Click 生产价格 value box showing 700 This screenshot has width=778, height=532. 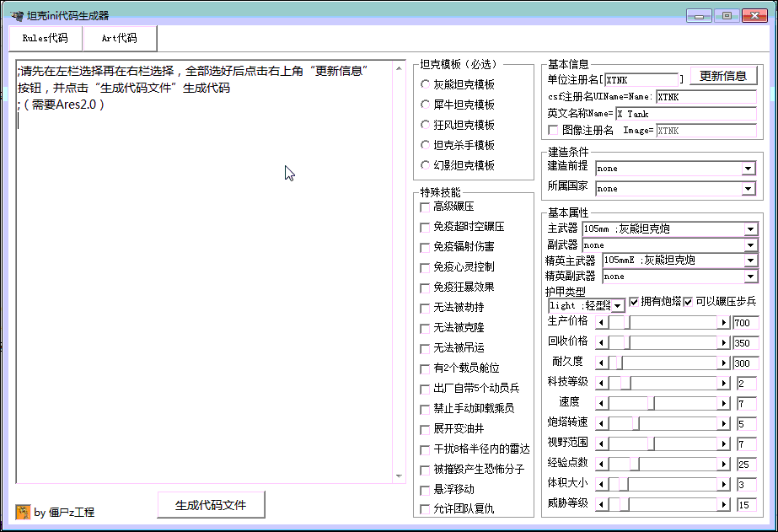(746, 323)
